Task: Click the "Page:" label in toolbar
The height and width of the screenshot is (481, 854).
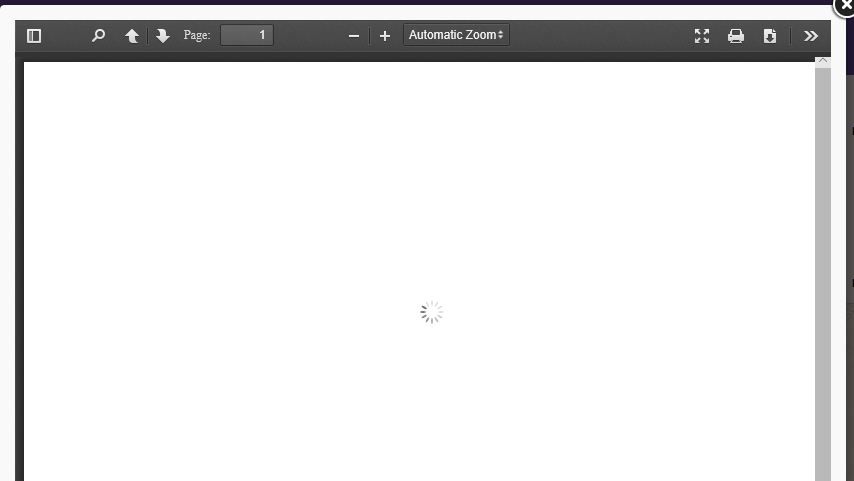Action: pos(197,35)
